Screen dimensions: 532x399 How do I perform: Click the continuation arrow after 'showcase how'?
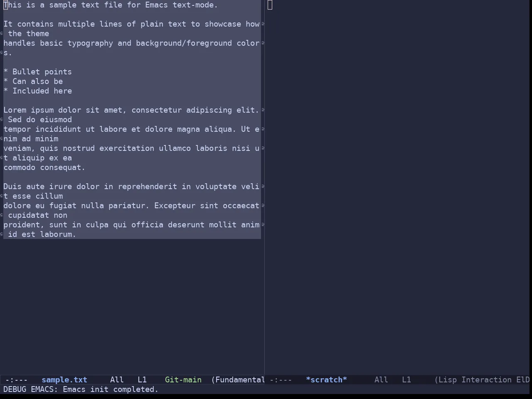(x=263, y=24)
